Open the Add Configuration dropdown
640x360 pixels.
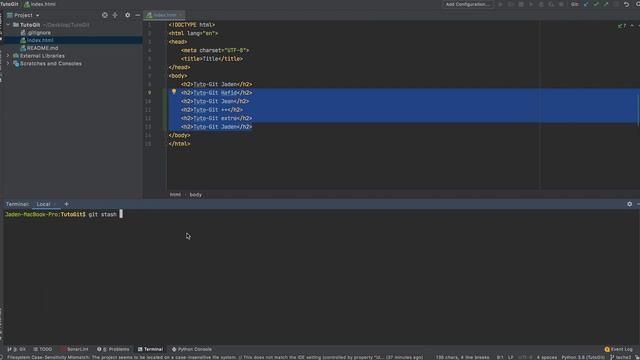click(x=467, y=4)
